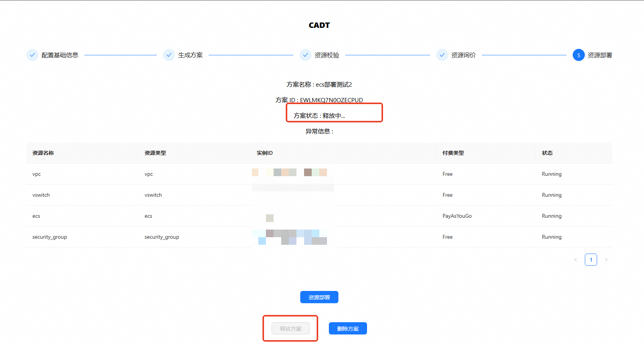Click the 释放方案 button
644x347 pixels.
[291, 328]
